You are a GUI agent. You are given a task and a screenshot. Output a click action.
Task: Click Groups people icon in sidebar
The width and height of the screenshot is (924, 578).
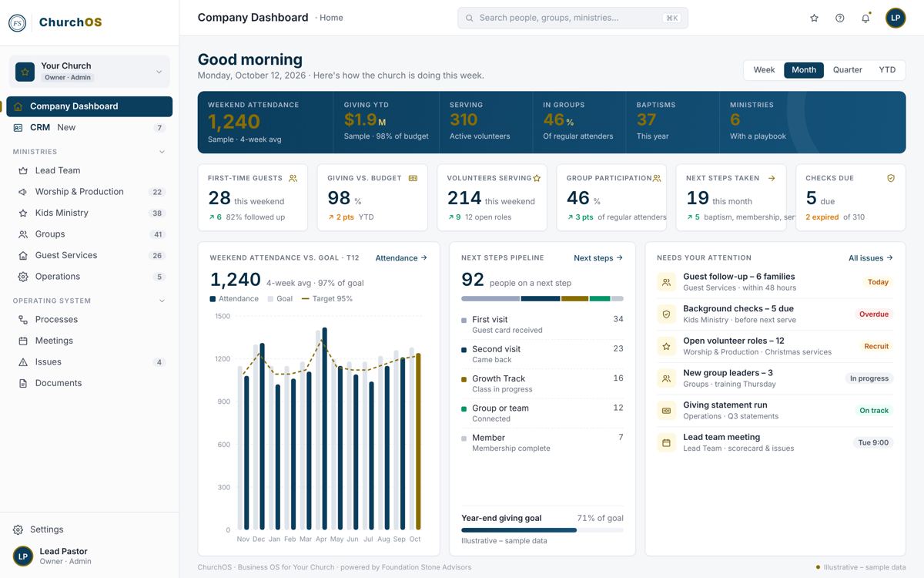coord(23,234)
